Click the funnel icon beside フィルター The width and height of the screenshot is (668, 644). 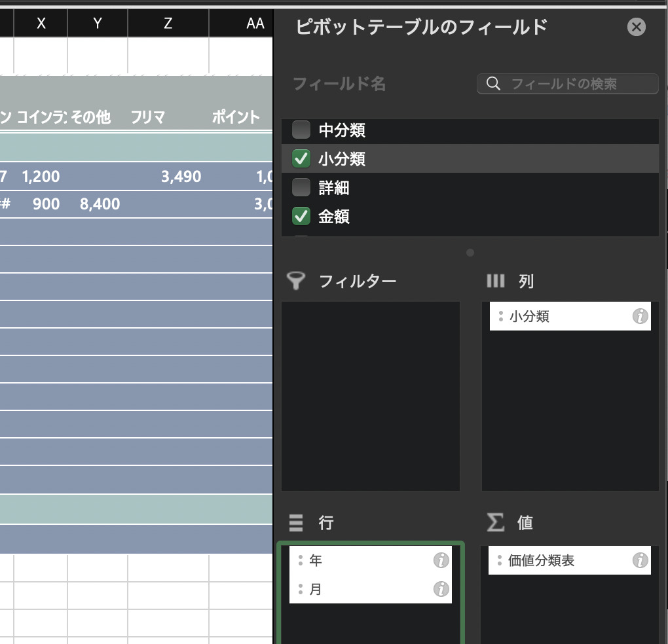point(297,281)
